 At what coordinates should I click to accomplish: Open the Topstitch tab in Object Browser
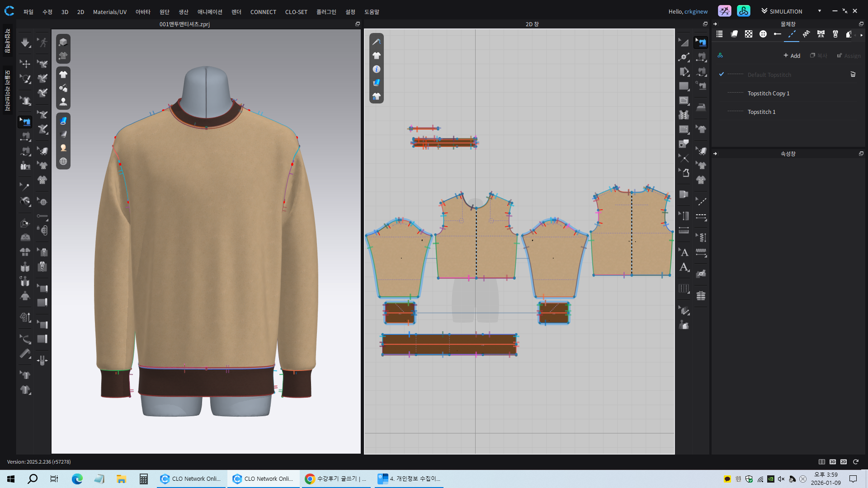[792, 34]
